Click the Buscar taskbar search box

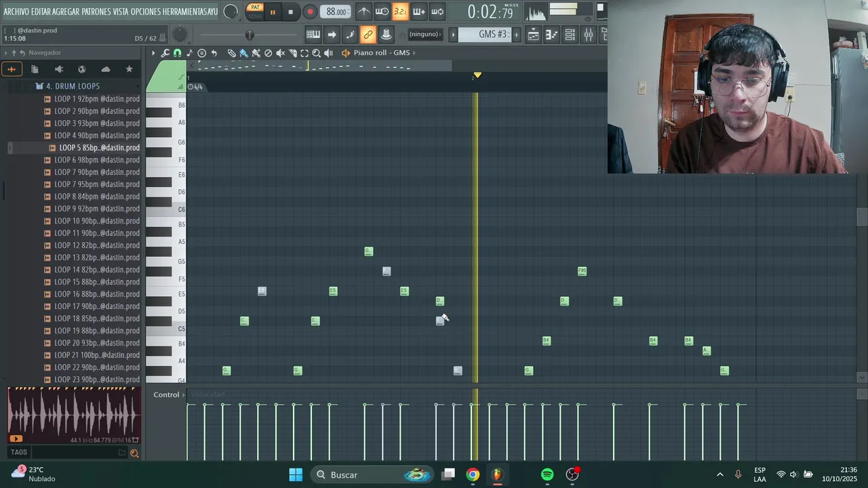tap(371, 475)
